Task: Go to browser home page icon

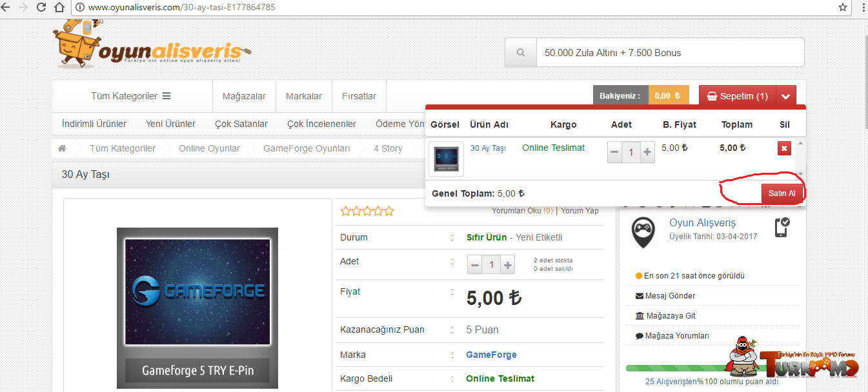Action: [x=59, y=8]
